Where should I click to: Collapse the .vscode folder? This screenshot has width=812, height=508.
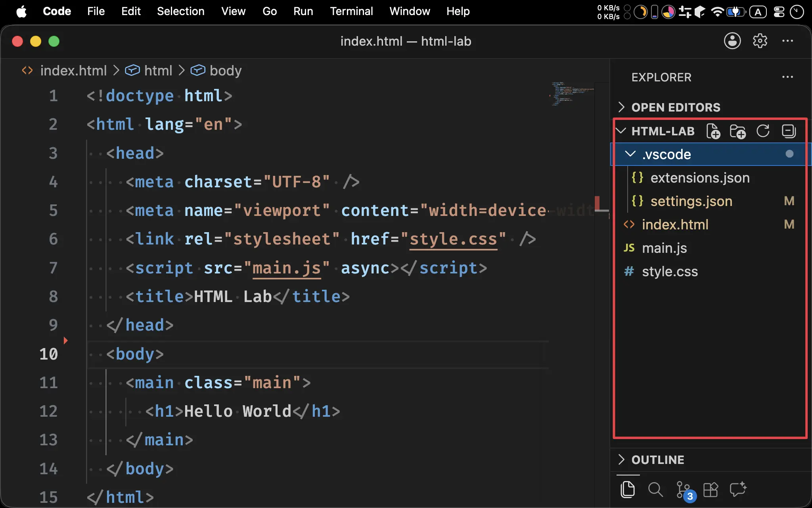630,154
